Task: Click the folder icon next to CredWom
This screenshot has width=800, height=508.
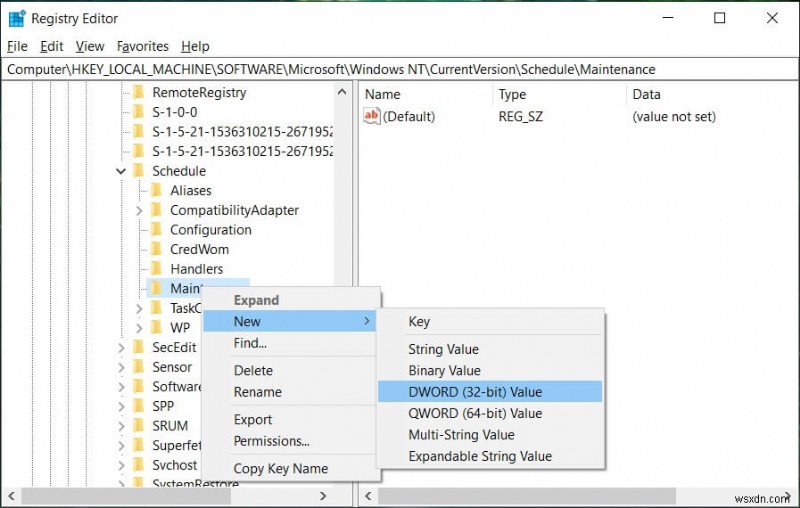Action: pos(156,249)
